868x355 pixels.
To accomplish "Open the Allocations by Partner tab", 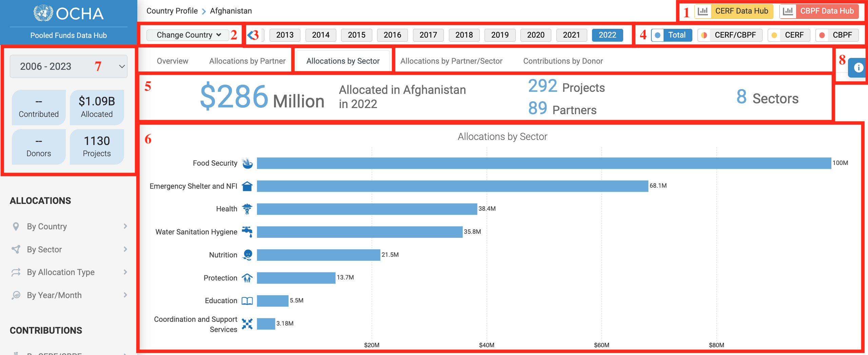I will (247, 61).
